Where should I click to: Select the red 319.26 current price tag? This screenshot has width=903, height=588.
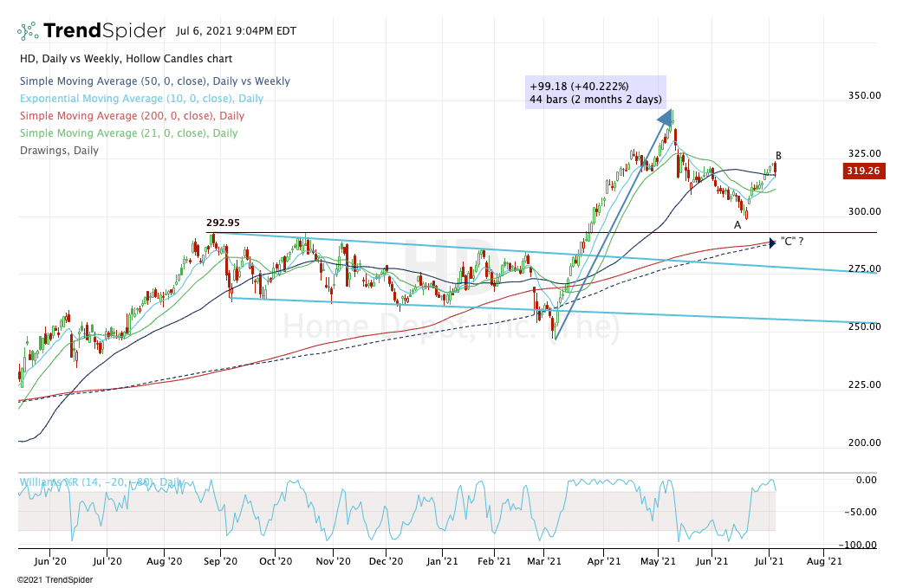pos(861,171)
